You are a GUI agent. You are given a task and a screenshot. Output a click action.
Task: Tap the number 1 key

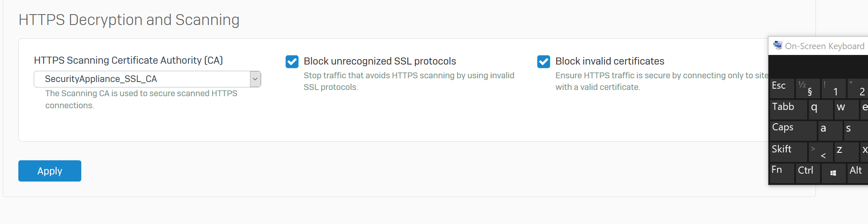(x=834, y=89)
